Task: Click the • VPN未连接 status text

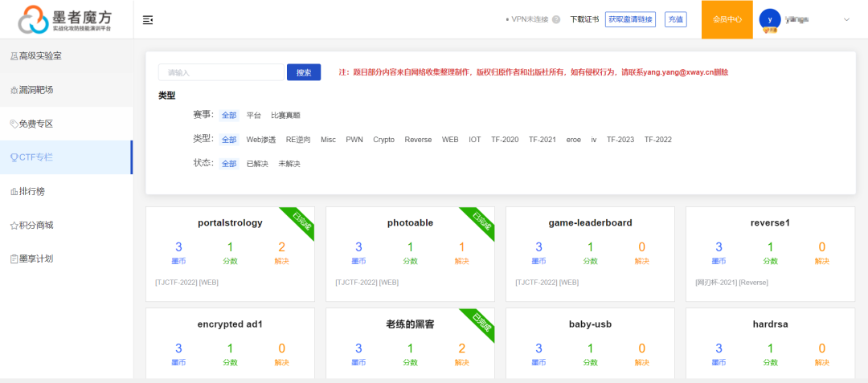Action: 527,19
